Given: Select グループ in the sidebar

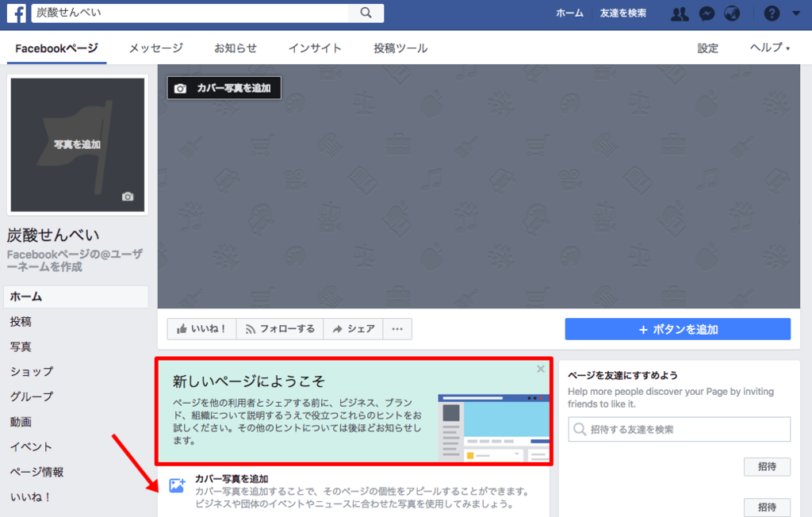Looking at the screenshot, I should tap(32, 396).
